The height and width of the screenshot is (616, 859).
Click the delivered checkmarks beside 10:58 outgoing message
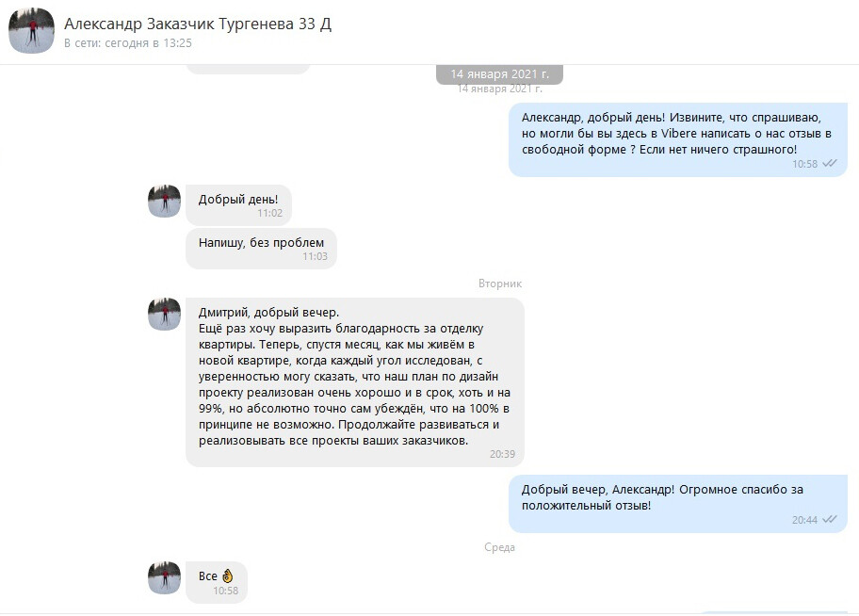(830, 163)
